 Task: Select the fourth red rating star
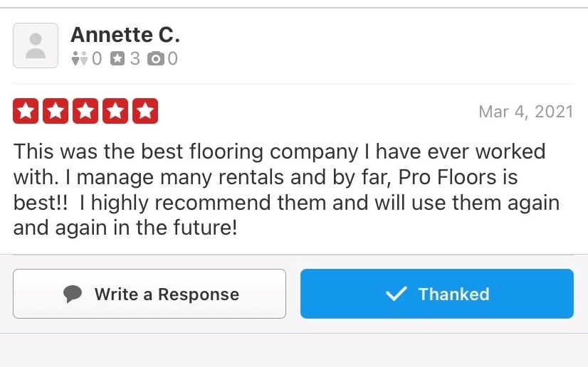tap(115, 112)
